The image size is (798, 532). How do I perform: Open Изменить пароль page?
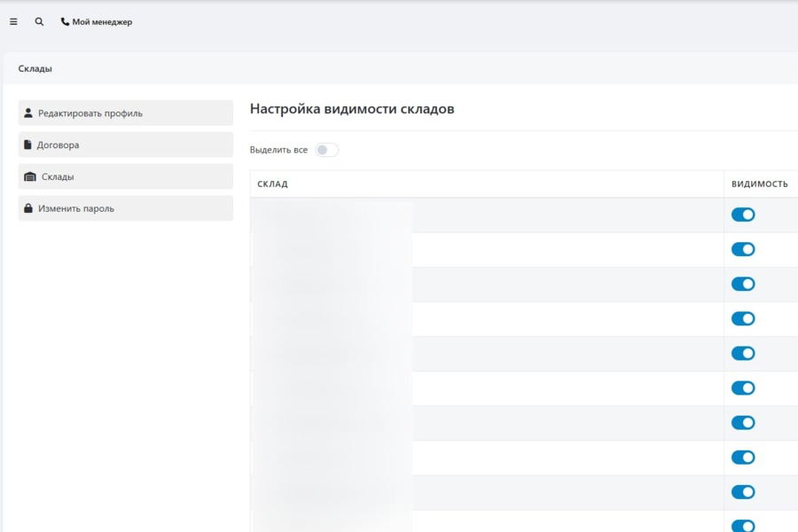click(x=126, y=208)
